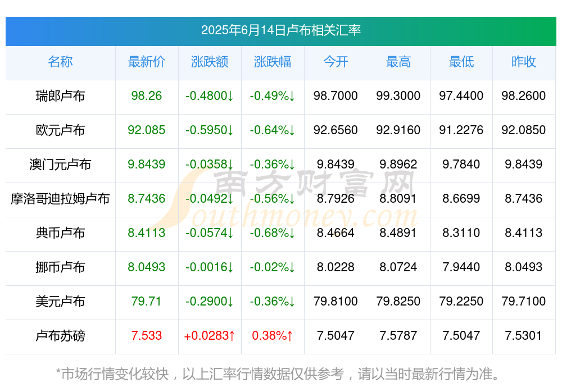Select previous close 7.5301
The image size is (562, 392).
click(x=524, y=335)
